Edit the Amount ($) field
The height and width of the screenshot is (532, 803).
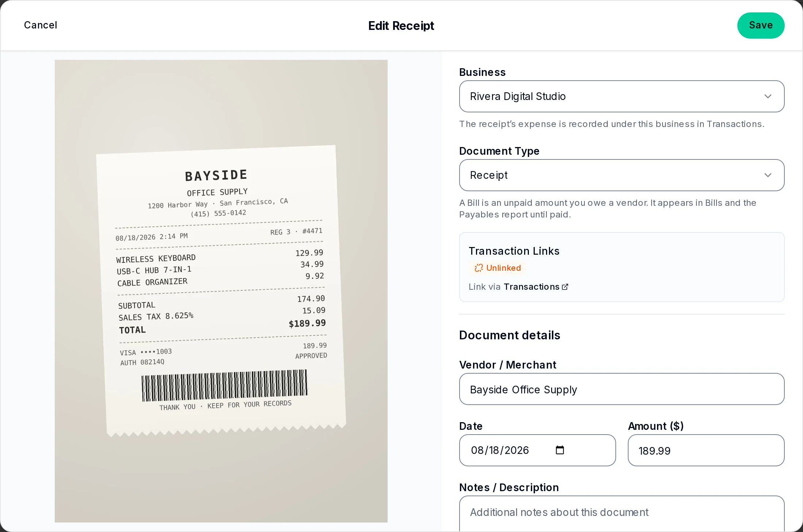[706, 450]
